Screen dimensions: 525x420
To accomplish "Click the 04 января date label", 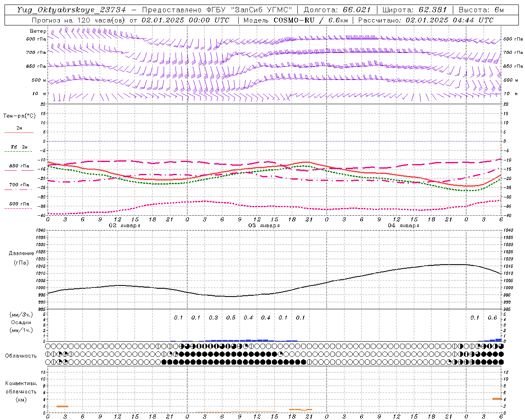I will click(x=403, y=226).
